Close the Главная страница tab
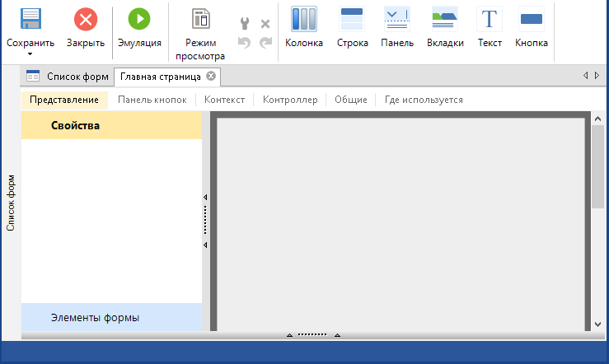Image resolution: width=609 pixels, height=364 pixels. coord(211,77)
